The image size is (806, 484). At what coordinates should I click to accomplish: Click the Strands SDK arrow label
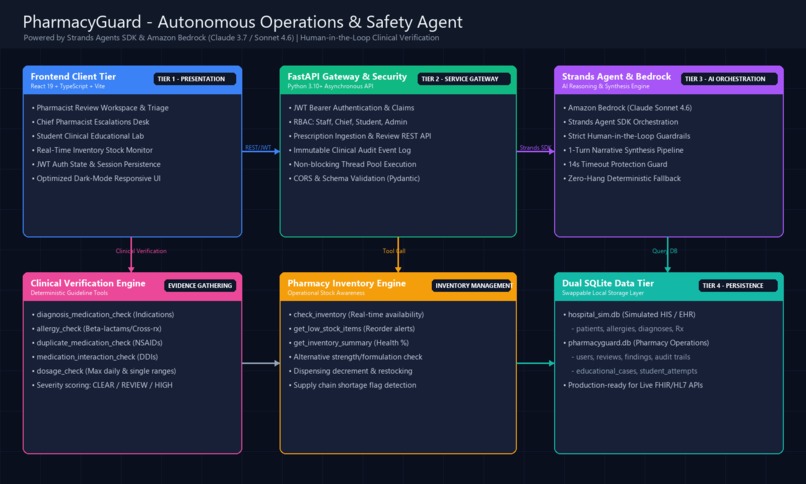click(535, 147)
